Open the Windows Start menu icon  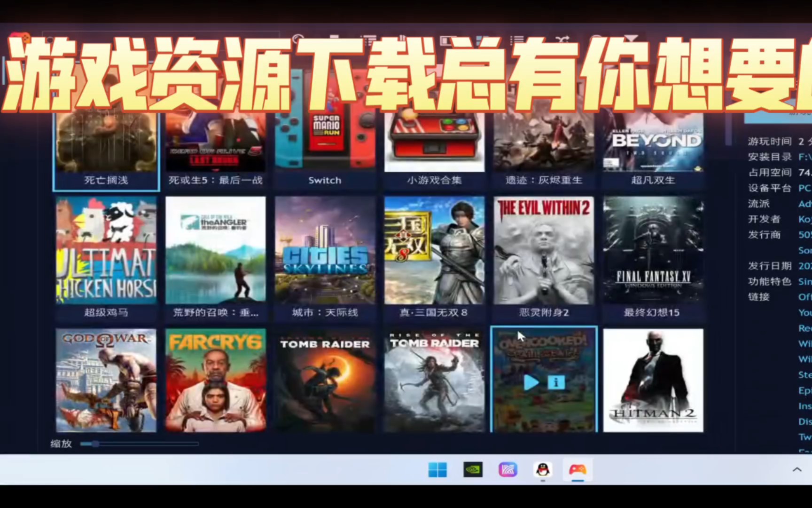click(437, 469)
